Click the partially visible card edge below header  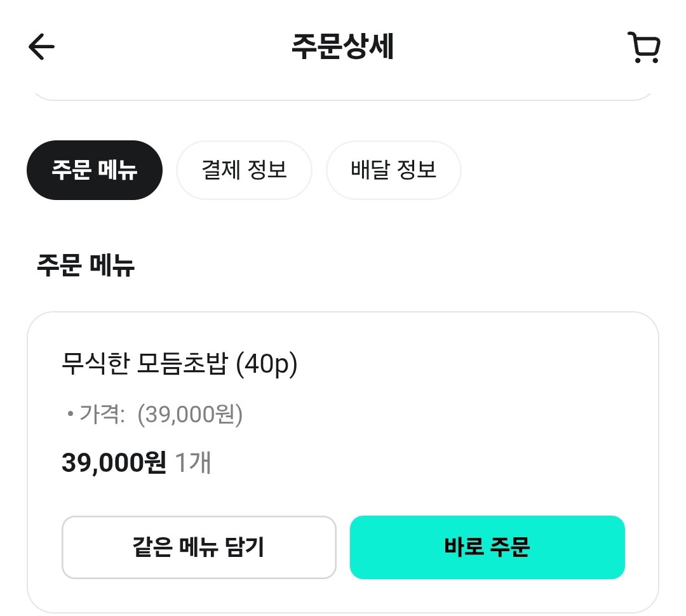click(x=343, y=97)
